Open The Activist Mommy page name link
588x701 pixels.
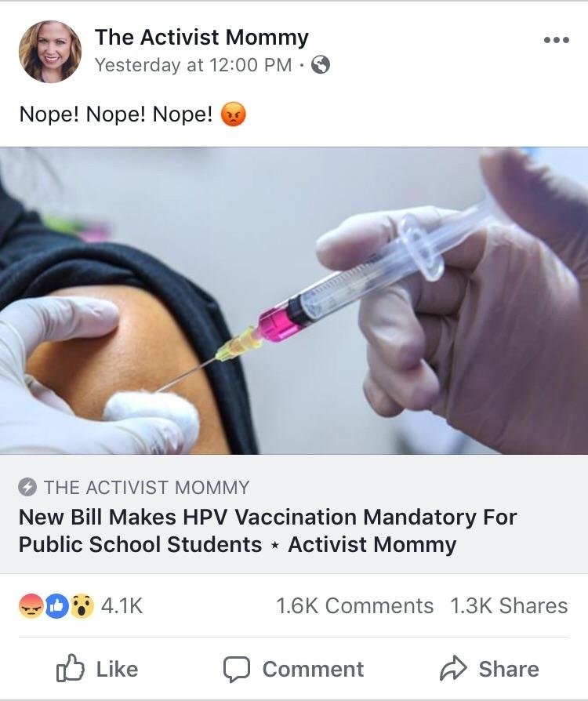point(201,37)
